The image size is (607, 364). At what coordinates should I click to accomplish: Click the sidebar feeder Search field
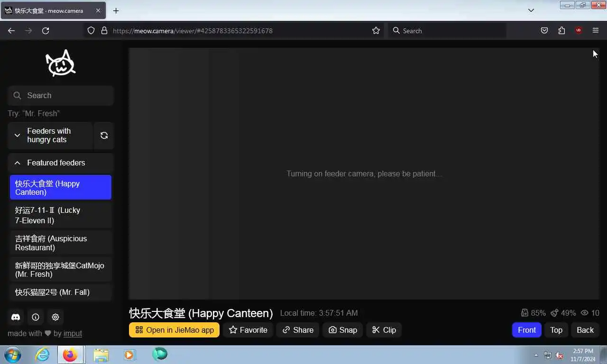[61, 95]
